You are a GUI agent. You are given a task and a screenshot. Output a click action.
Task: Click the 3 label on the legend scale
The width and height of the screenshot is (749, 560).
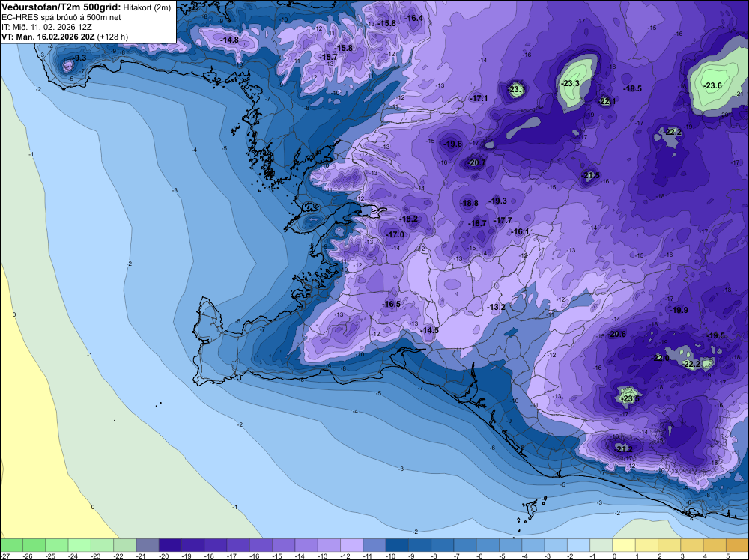tap(681, 556)
